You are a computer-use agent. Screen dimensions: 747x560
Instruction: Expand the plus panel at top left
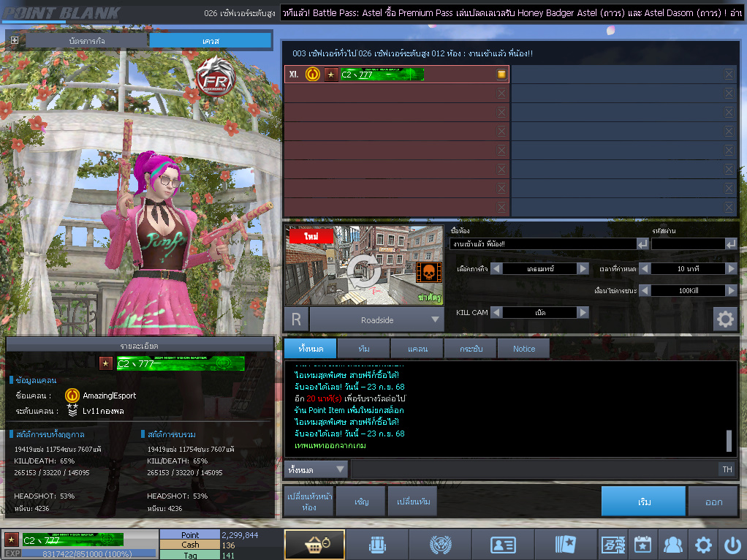tap(15, 40)
